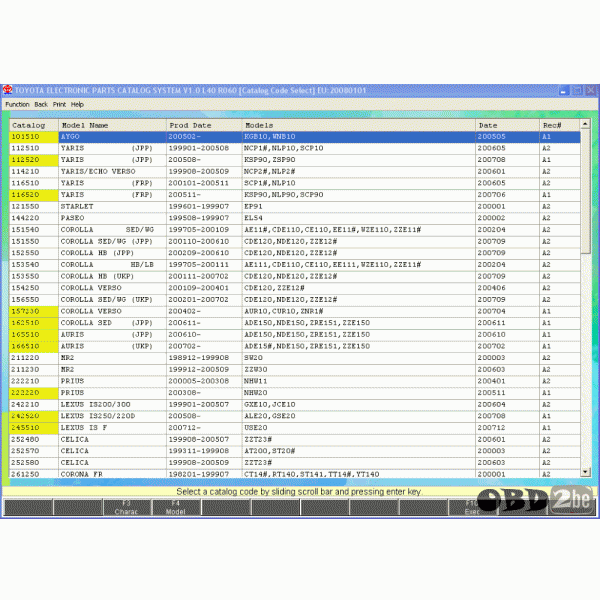Open the Back menu
This screenshot has width=600, height=600.
click(41, 104)
